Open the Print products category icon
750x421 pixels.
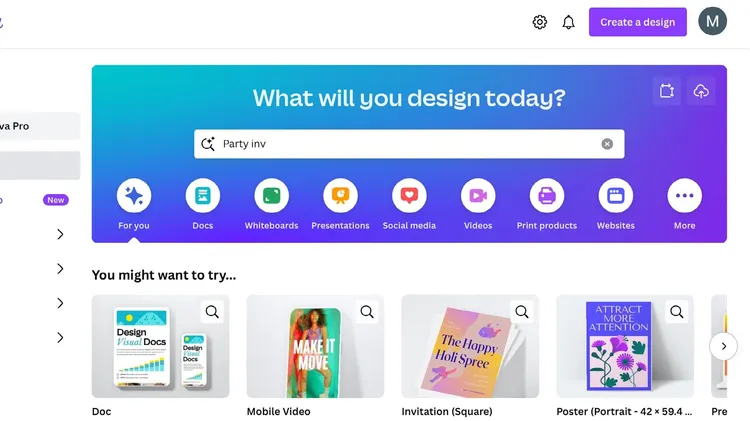547,195
